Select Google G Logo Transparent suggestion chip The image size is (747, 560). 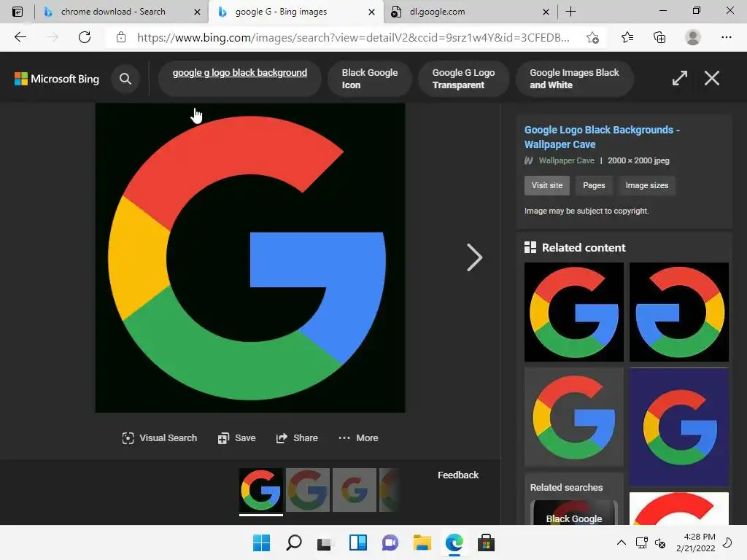point(463,79)
